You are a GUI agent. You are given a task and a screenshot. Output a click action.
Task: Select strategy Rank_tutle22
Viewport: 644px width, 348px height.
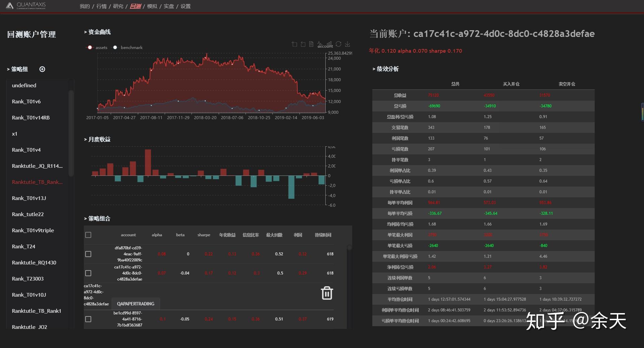pos(28,214)
